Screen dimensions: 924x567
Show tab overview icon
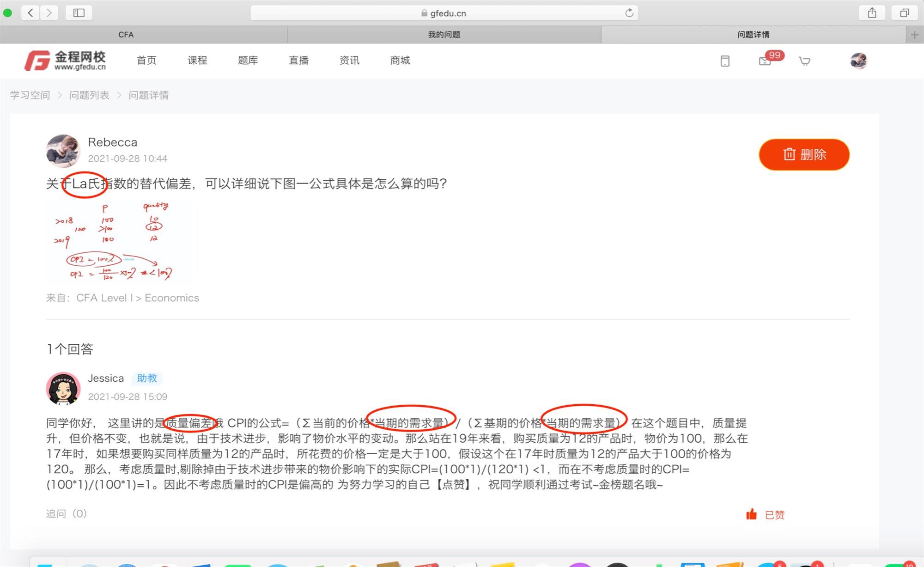point(904,13)
